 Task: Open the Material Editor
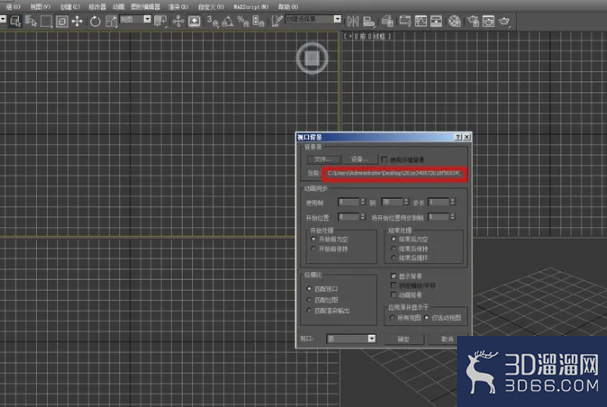pos(454,21)
